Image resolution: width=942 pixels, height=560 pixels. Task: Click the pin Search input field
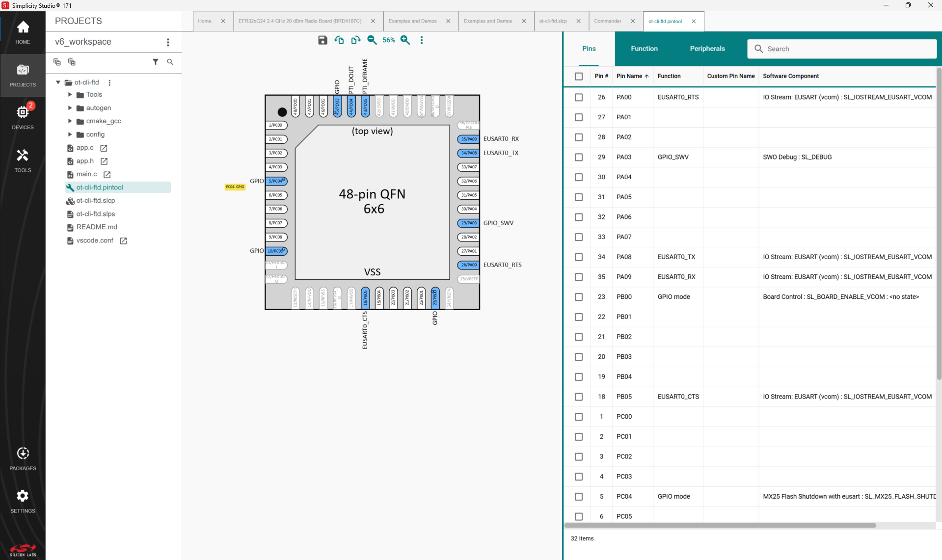841,49
